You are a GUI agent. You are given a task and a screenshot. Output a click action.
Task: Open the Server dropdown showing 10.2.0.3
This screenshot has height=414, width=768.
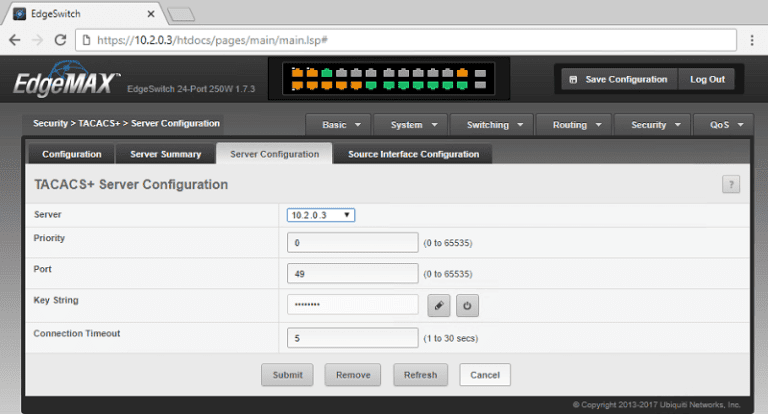click(x=321, y=215)
